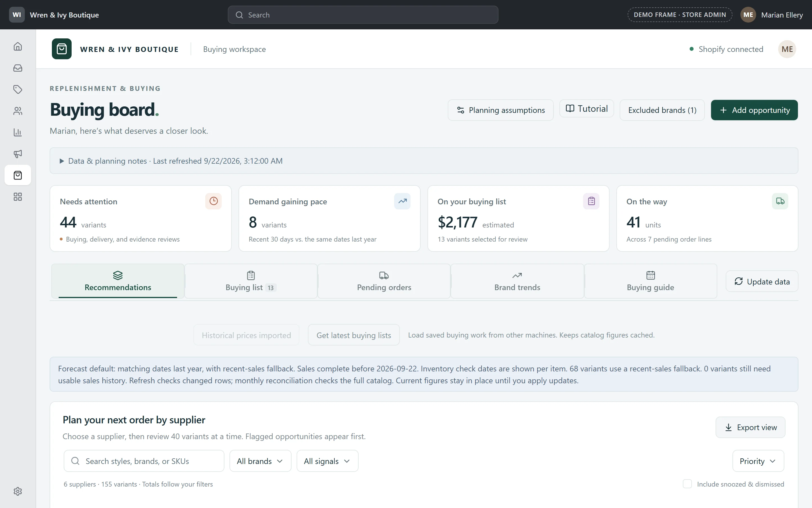This screenshot has width=812, height=508.
Task: Switch to the Buying list tab
Action: 251,281
